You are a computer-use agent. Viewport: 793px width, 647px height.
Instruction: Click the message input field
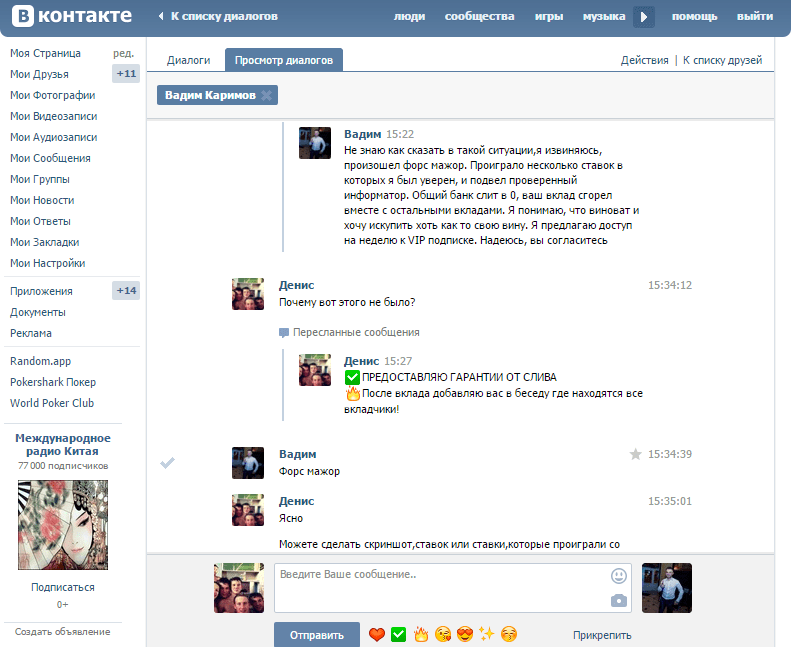click(440, 587)
